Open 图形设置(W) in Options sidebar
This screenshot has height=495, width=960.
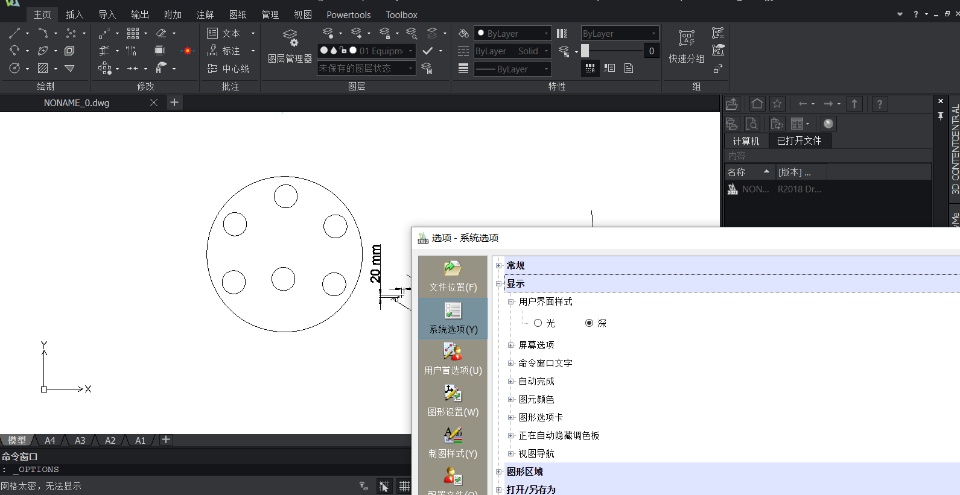(453, 401)
